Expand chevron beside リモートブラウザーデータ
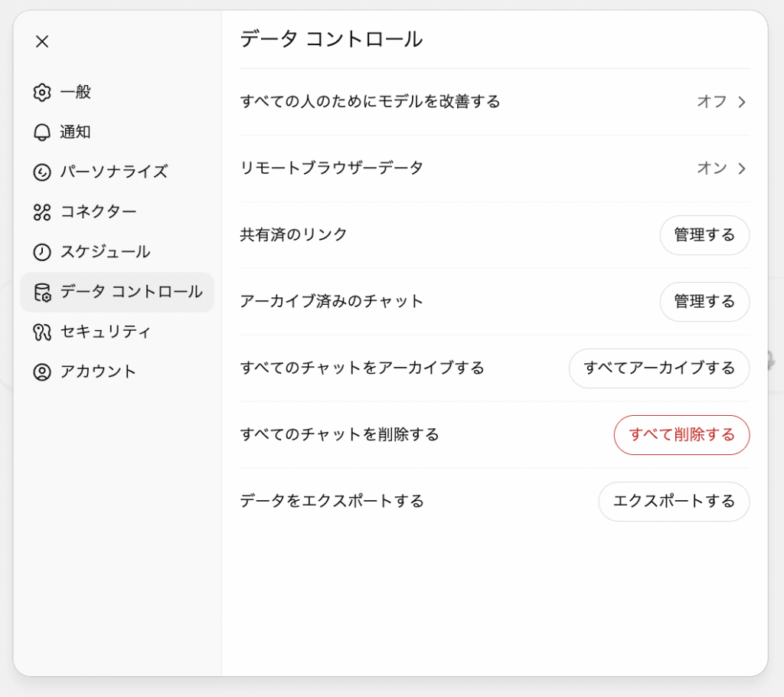784x697 pixels. coord(742,169)
